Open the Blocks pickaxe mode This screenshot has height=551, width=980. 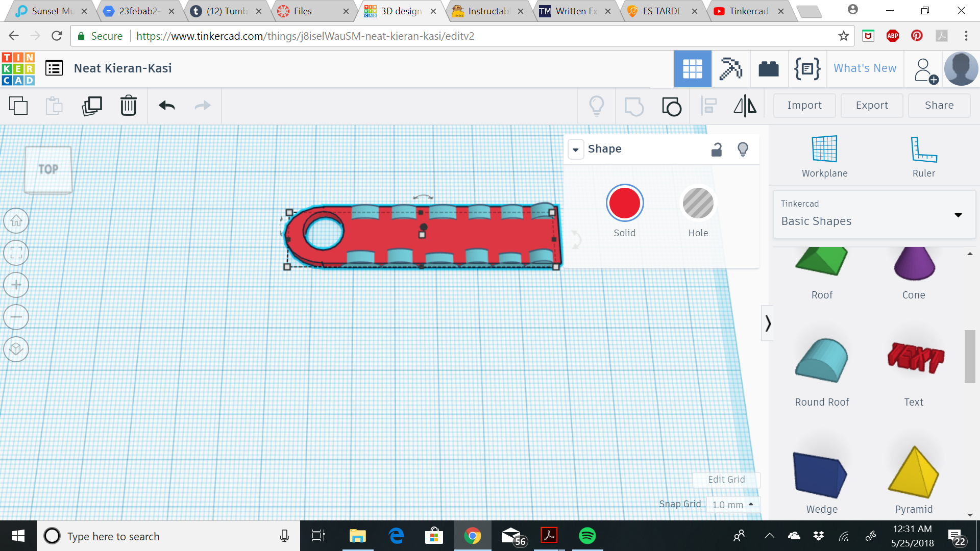coord(730,69)
